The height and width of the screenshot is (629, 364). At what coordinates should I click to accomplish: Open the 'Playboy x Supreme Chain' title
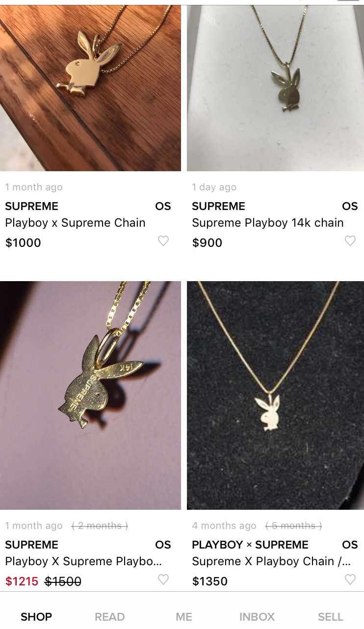point(75,223)
